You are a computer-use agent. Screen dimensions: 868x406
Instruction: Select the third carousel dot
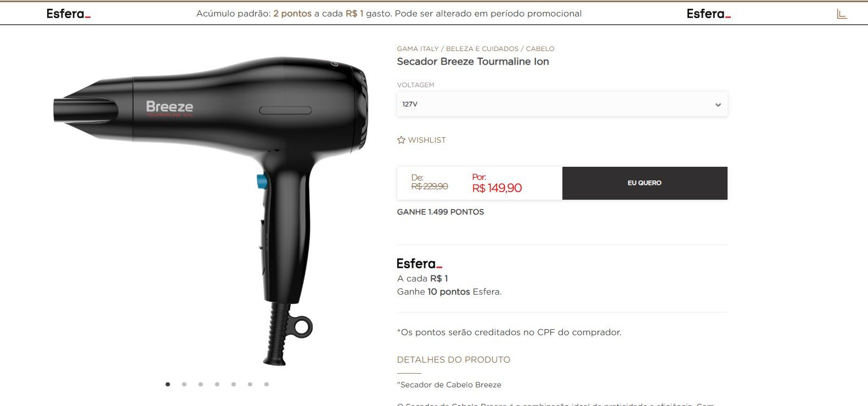200,384
